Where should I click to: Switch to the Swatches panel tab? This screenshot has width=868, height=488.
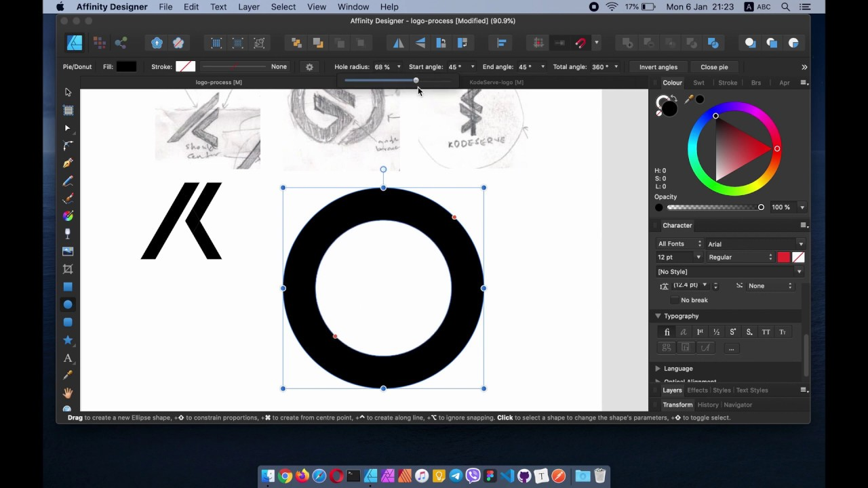point(698,82)
